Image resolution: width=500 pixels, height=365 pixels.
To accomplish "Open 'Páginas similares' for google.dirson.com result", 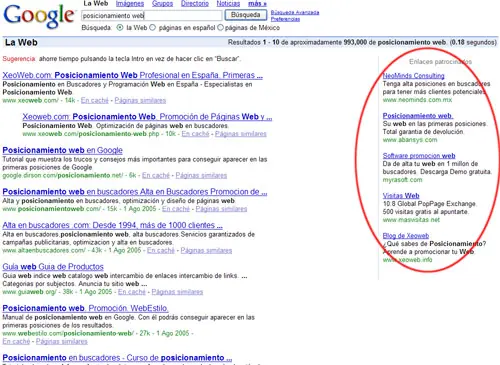I will 201,175.
